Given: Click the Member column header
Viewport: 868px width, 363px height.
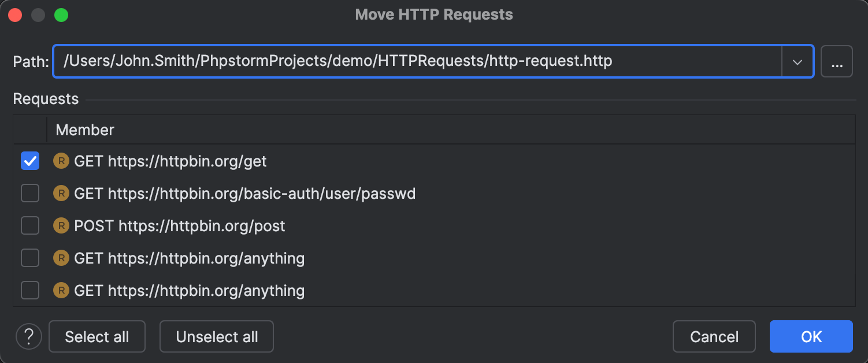Looking at the screenshot, I should tap(84, 129).
